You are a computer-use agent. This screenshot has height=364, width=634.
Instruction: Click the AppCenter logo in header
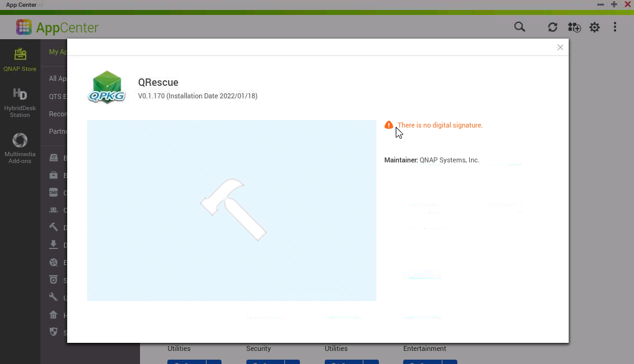point(57,27)
